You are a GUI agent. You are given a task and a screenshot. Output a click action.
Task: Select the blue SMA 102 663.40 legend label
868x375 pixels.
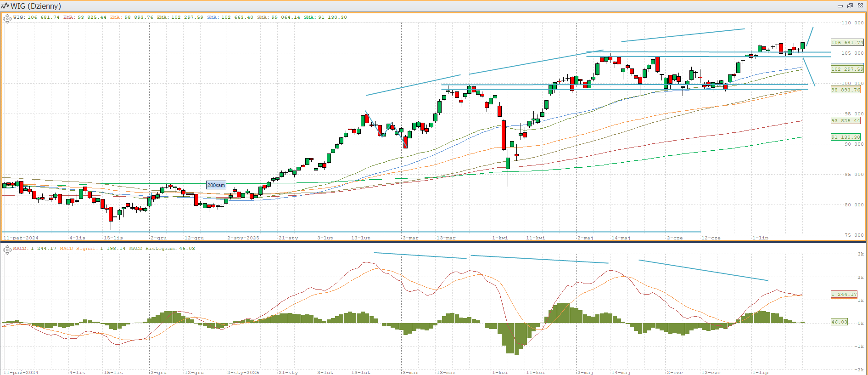[230, 17]
